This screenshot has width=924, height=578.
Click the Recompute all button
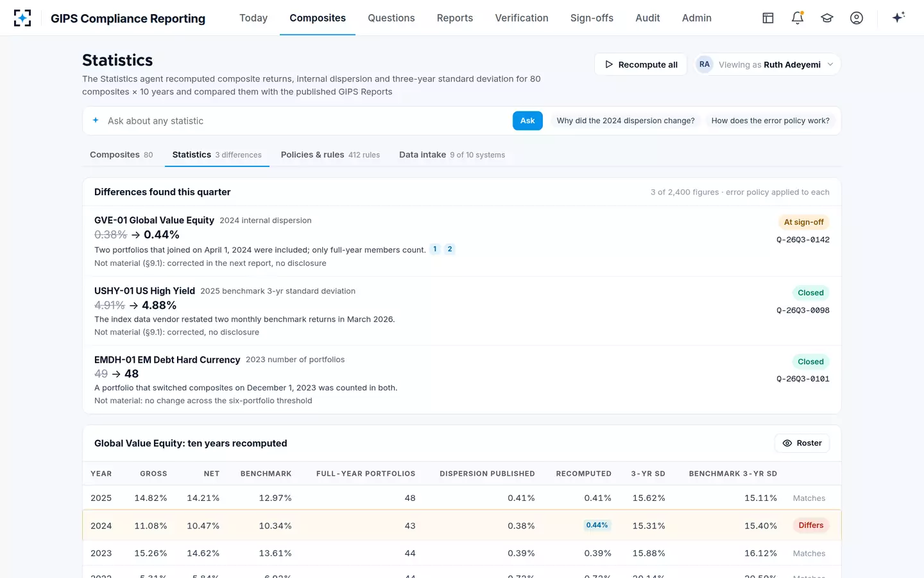(641, 64)
